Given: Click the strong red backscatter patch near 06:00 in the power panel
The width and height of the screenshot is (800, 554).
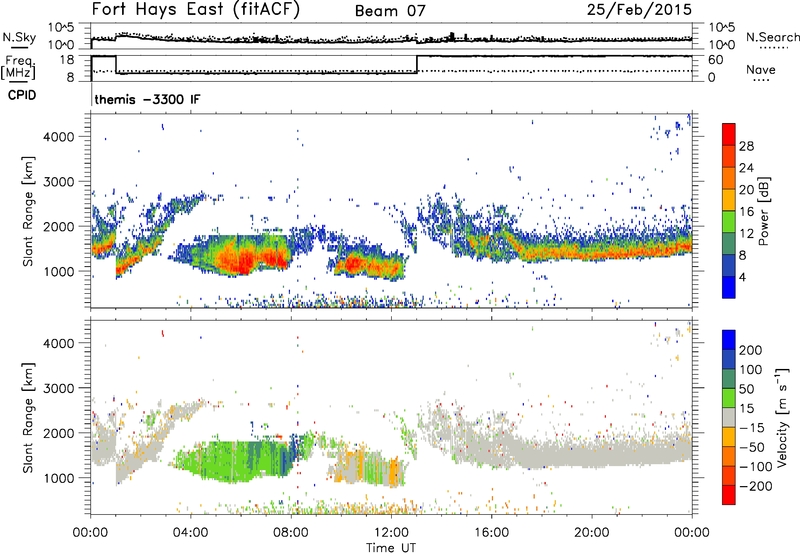Looking at the screenshot, I should [243, 259].
